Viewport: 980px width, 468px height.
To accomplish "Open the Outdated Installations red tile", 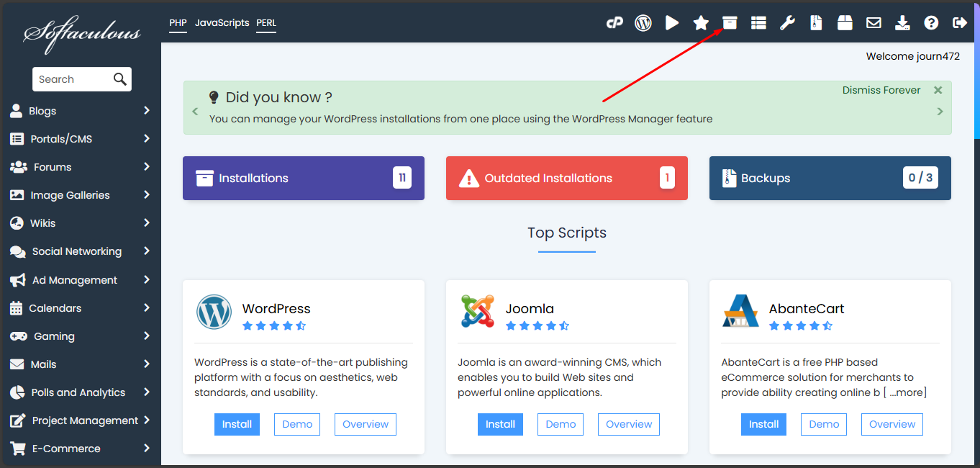I will pos(566,178).
